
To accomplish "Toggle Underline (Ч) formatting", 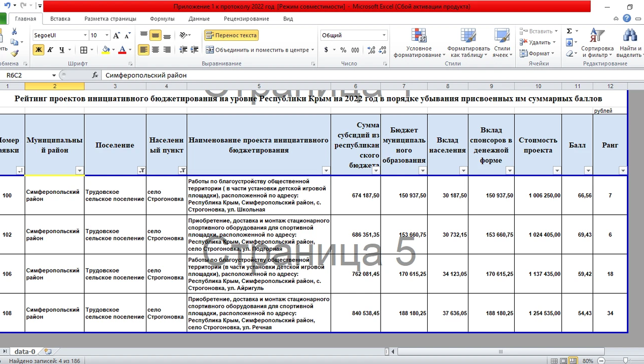I will (x=62, y=50).
